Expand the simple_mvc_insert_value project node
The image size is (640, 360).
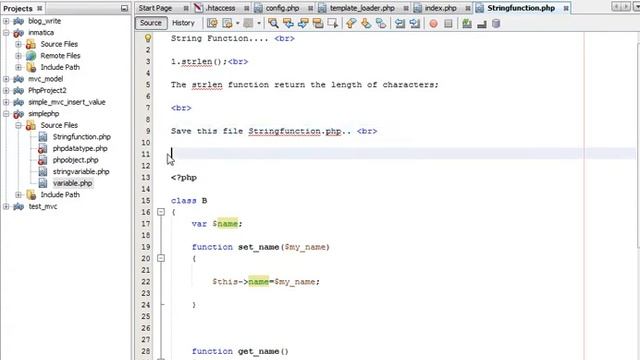(6, 102)
